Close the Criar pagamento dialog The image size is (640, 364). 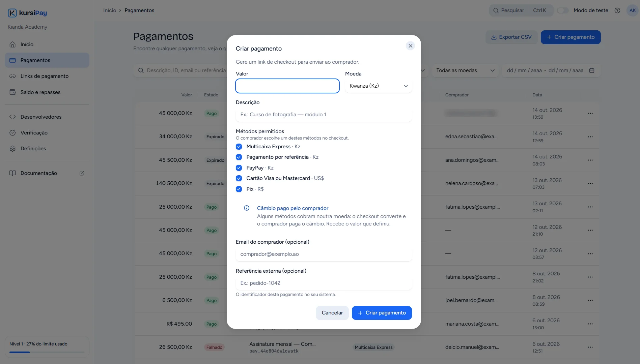coord(410,46)
